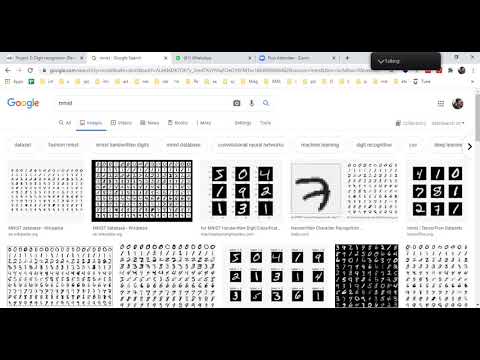Expand the More search options menu
This screenshot has width=480, height=360.
(x=204, y=123)
